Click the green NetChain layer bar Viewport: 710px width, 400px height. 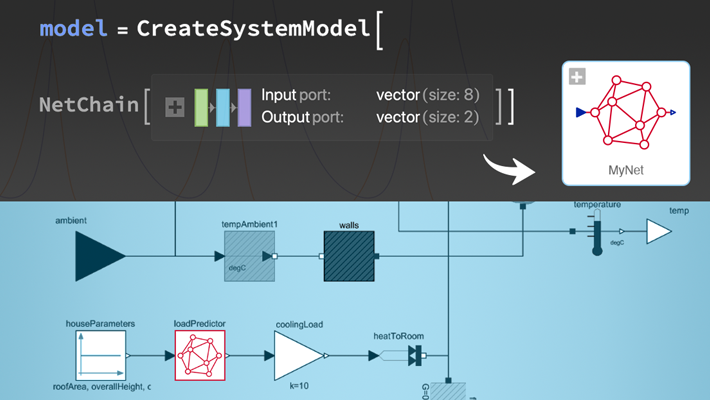click(x=201, y=107)
